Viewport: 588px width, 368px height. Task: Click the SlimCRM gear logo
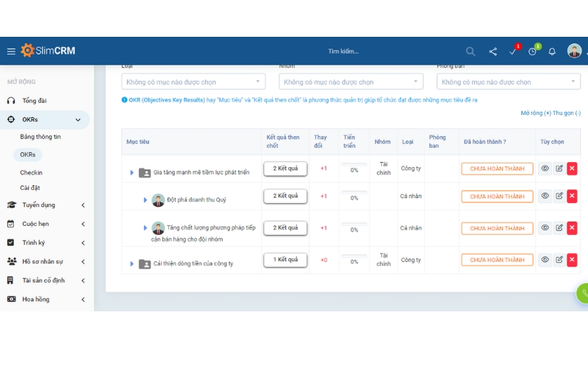27,50
